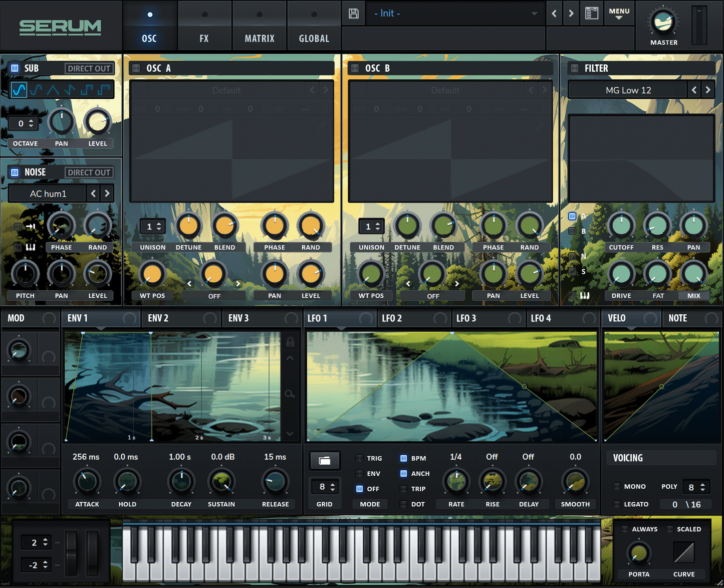Open the preset browser list icon
724x588 pixels.
coord(592,14)
